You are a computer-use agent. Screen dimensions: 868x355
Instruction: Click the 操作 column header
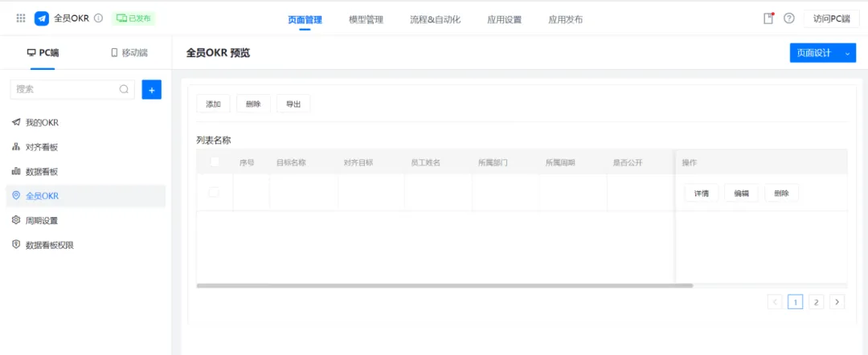click(690, 162)
